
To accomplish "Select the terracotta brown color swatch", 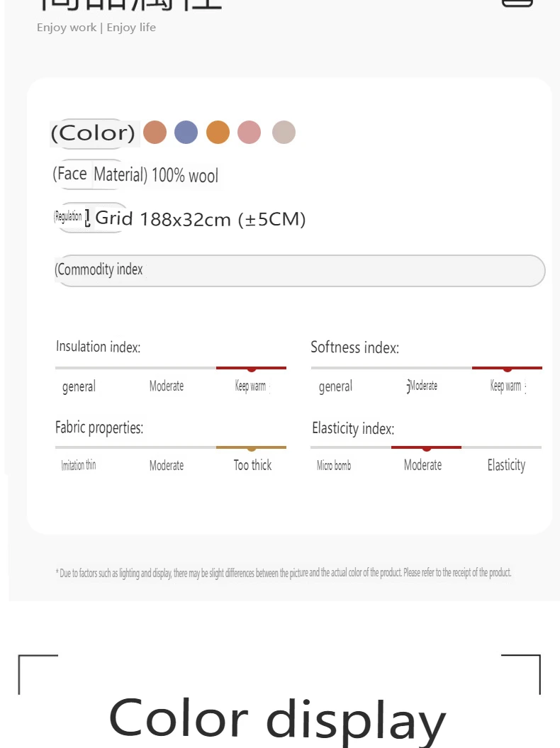I will click(155, 133).
